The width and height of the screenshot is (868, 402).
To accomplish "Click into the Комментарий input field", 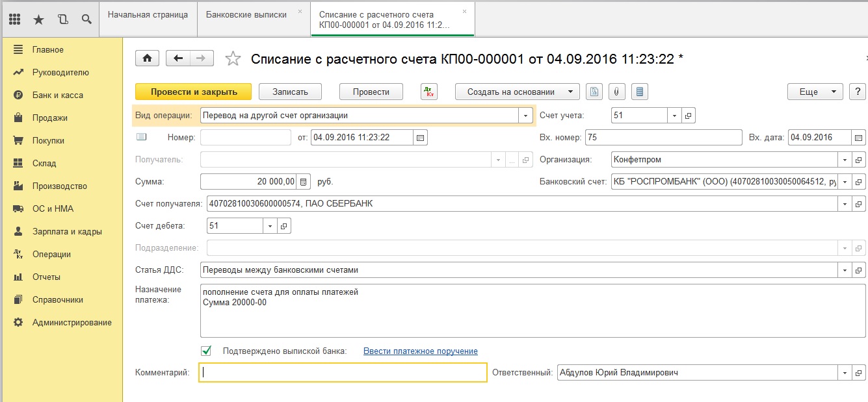I will [343, 372].
